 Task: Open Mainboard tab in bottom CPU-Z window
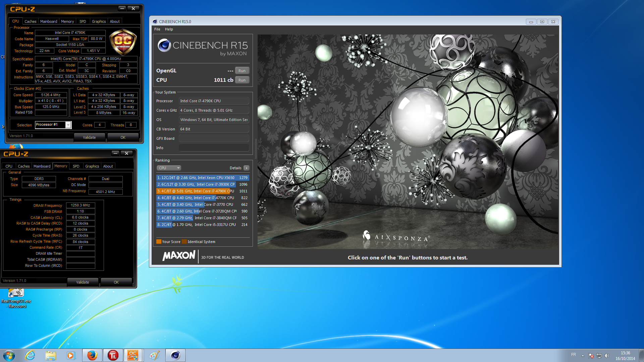(42, 166)
